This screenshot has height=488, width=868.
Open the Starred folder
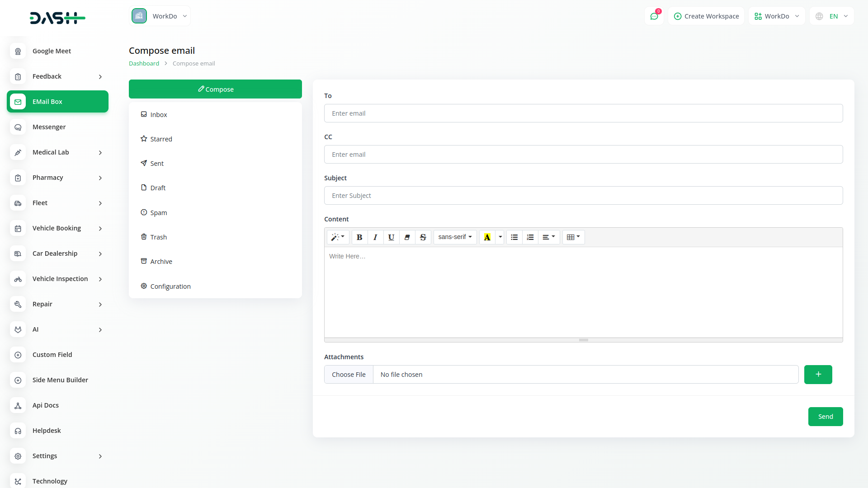[215, 139]
